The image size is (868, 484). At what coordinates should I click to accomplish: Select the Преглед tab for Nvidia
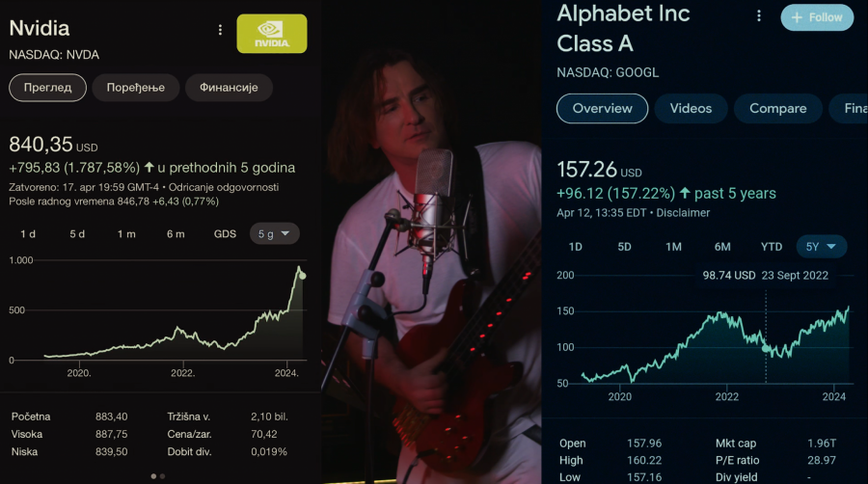pos(48,88)
